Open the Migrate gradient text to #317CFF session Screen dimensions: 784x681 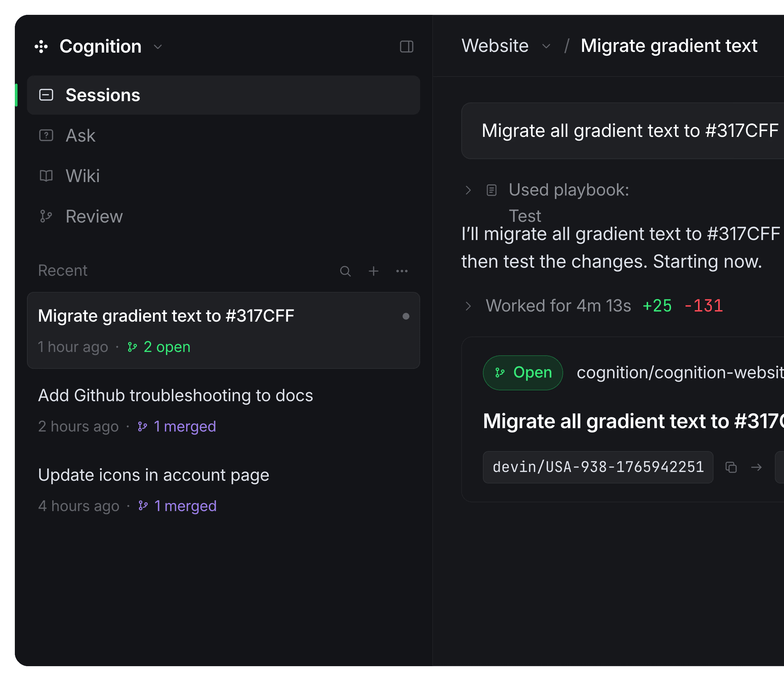[224, 330]
